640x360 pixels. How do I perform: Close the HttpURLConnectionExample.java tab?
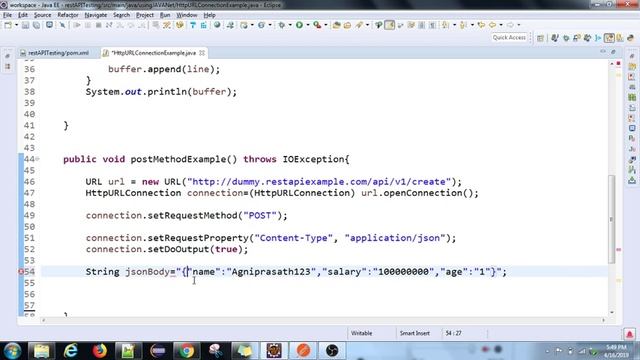pos(202,53)
